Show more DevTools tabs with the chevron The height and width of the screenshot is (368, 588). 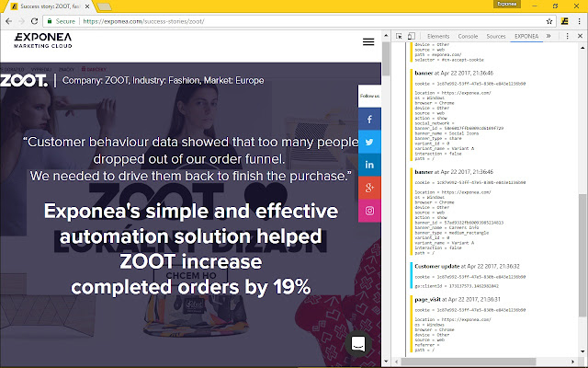click(x=548, y=36)
